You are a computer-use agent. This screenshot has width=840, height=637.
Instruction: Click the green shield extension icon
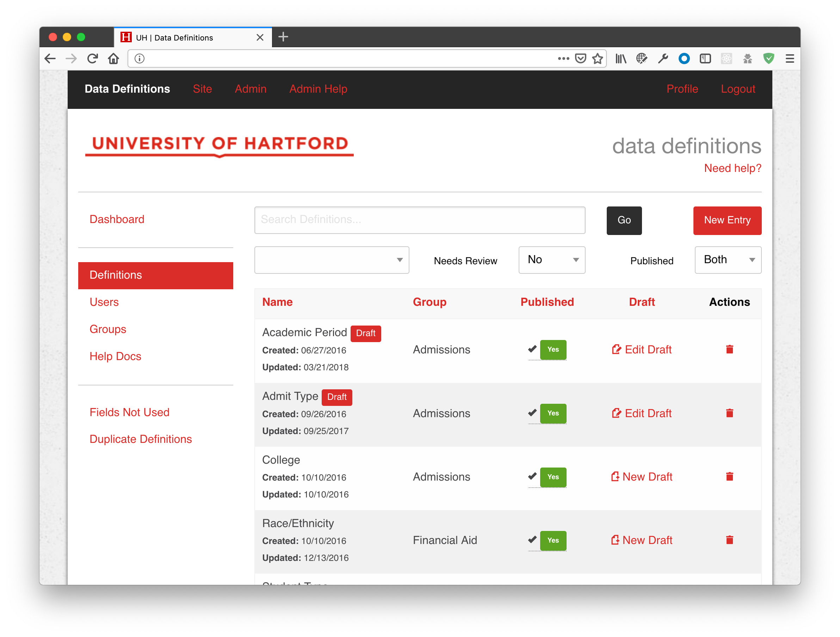768,58
